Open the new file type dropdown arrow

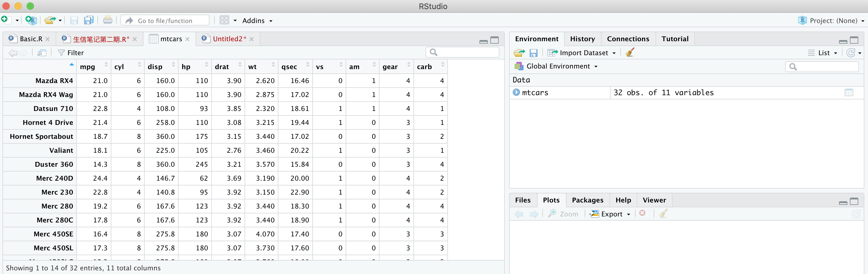17,21
